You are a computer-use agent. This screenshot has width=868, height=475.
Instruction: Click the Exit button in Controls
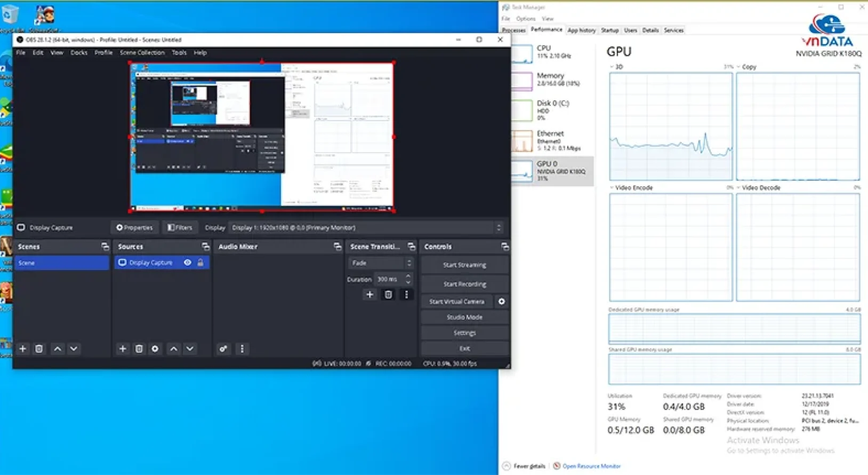point(464,349)
